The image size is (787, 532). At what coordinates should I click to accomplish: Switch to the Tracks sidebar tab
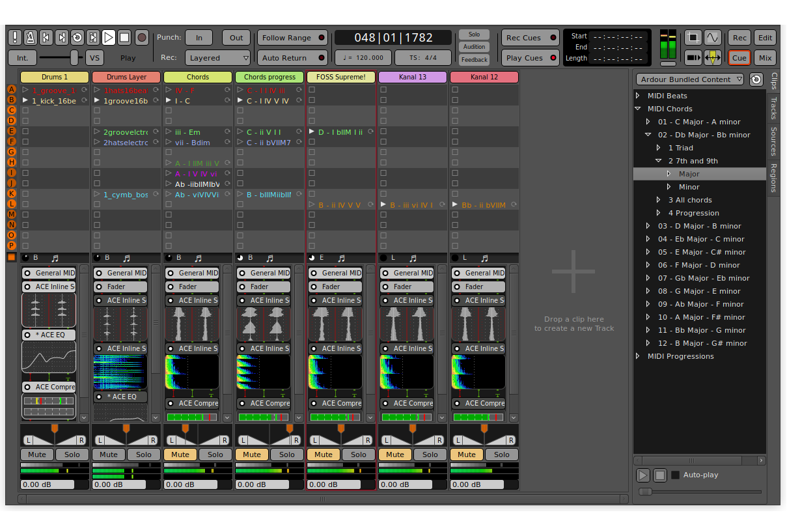tap(773, 108)
